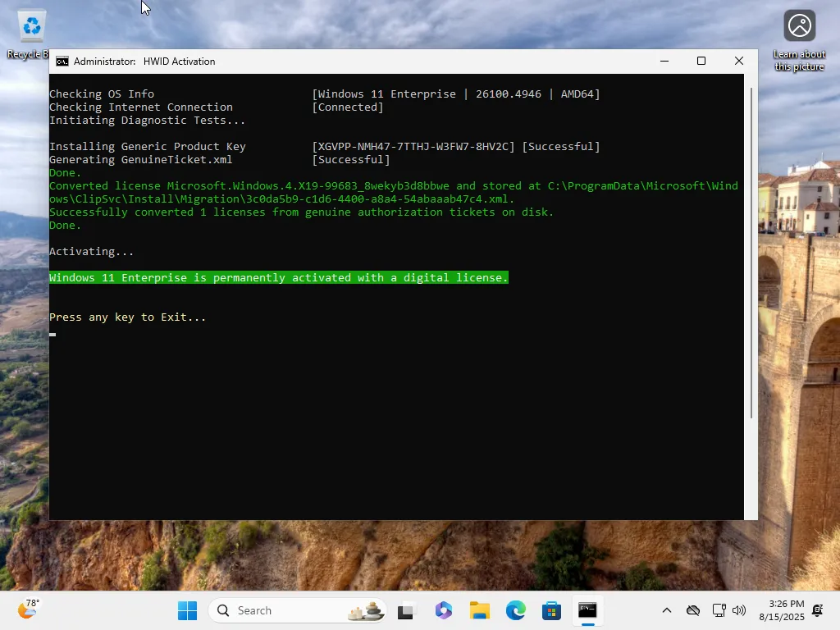Image resolution: width=840 pixels, height=630 pixels.
Task: Click the generic product key XGVPP-NMH47 text
Action: tap(413, 146)
